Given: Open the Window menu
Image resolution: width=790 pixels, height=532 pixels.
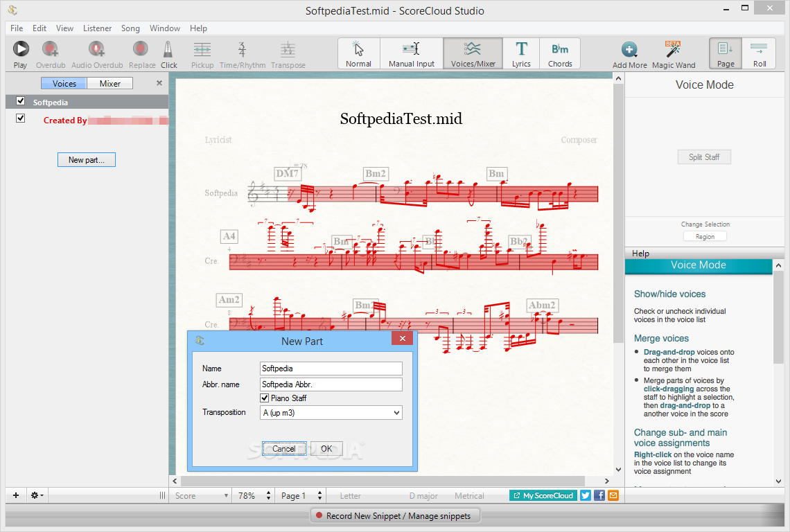Looking at the screenshot, I should (x=165, y=28).
